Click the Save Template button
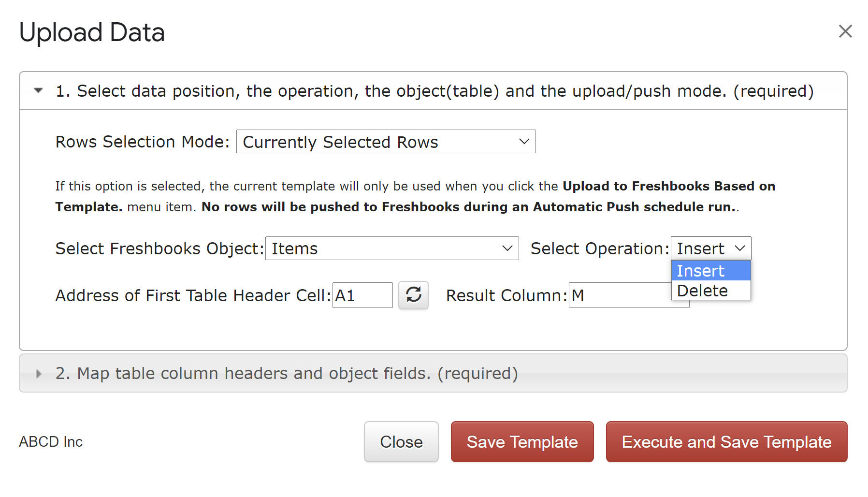Screen dimensions: 868x497 tap(522, 441)
